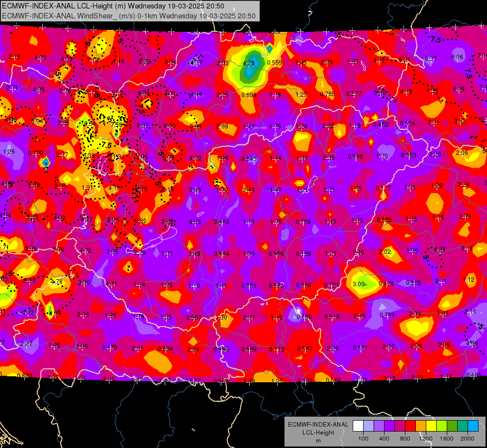
Task: Click the wind shear value 0.729
Action: [x=35, y=153]
